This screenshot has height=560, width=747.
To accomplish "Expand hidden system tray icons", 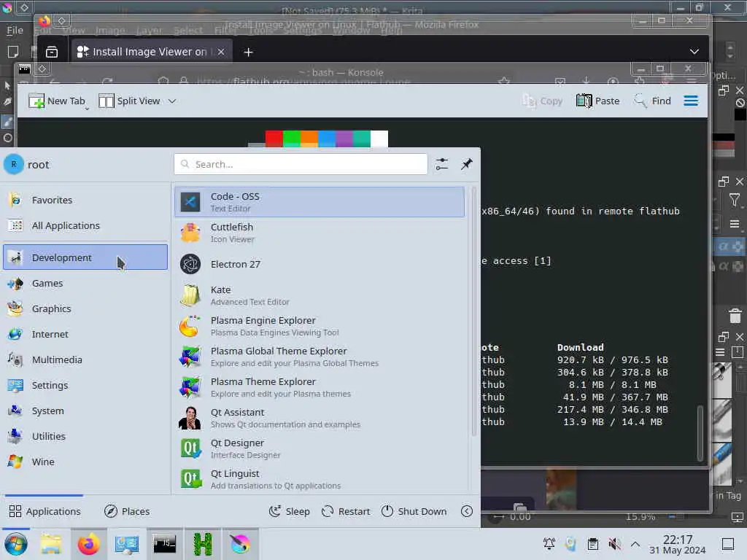I will (x=635, y=544).
